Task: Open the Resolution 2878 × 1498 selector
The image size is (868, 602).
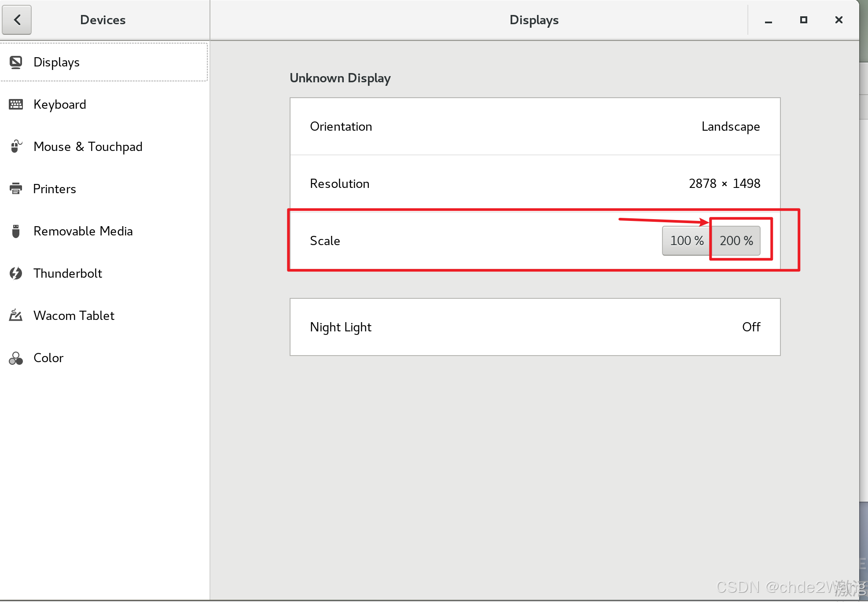Action: click(724, 184)
